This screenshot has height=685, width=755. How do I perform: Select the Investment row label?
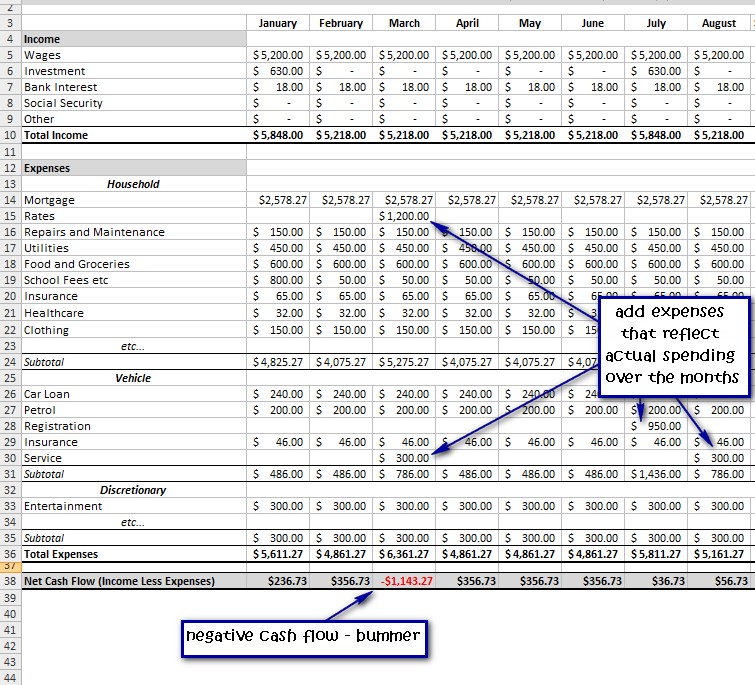[x=54, y=71]
